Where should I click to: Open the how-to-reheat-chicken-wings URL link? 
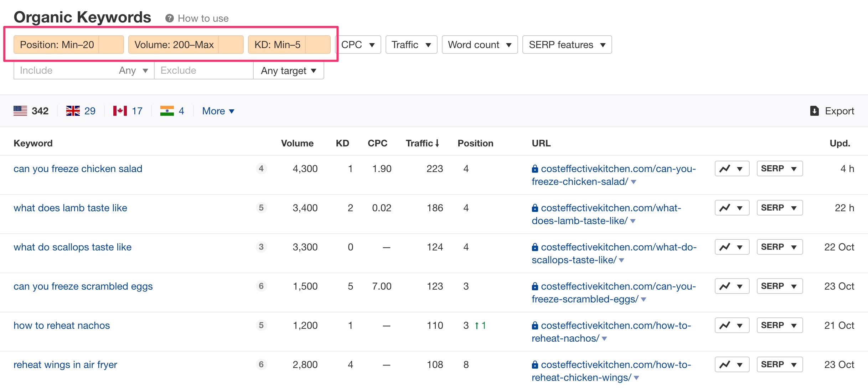[611, 371]
